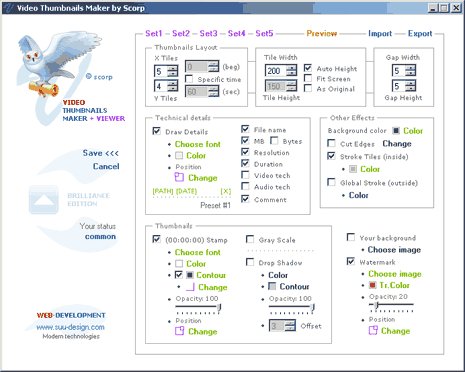Open the www.suu-design.com link
Image resolution: width=465 pixels, height=372 pixels.
(x=70, y=327)
